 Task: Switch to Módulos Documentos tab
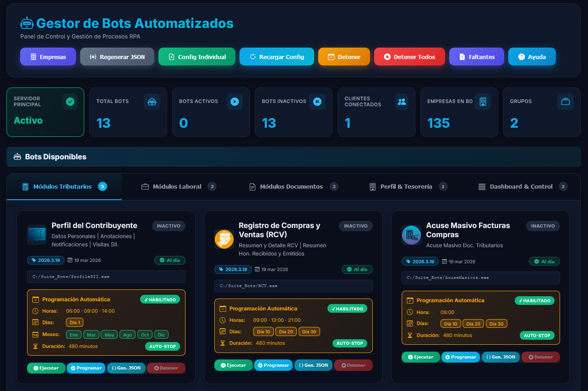tap(294, 186)
